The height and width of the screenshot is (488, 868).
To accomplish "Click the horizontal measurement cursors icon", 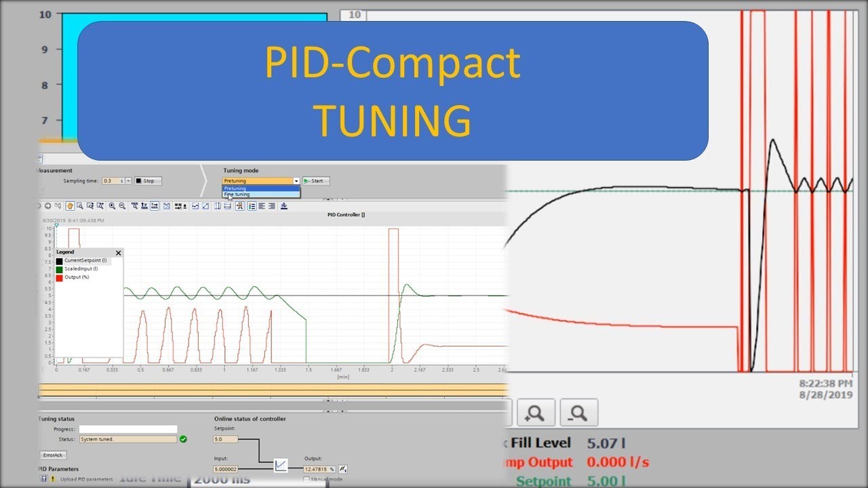I will point(228,206).
